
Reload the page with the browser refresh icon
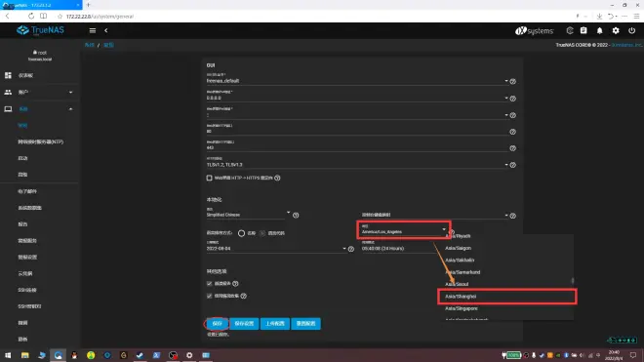click(31, 16)
